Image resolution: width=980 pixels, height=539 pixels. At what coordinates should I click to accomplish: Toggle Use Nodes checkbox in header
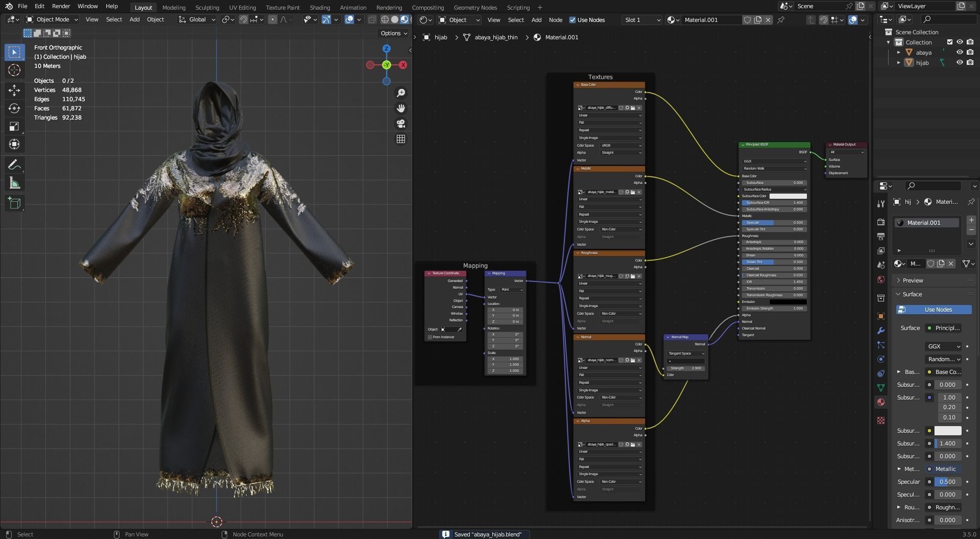tap(572, 20)
